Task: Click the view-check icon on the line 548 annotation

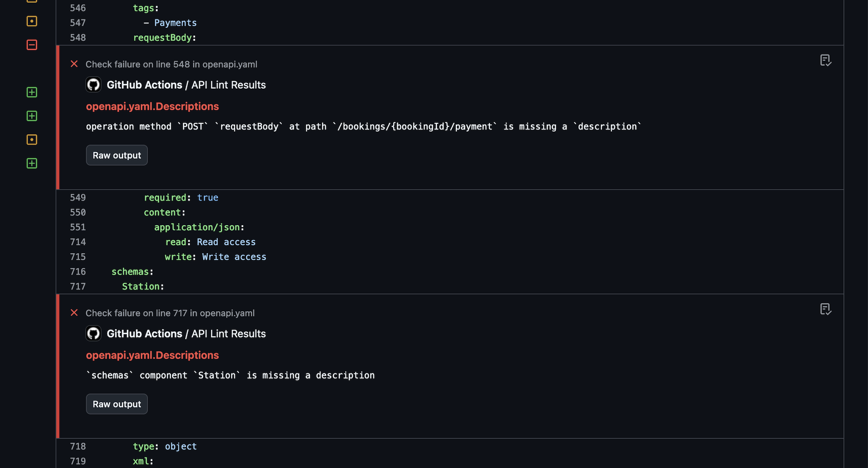Action: (825, 61)
